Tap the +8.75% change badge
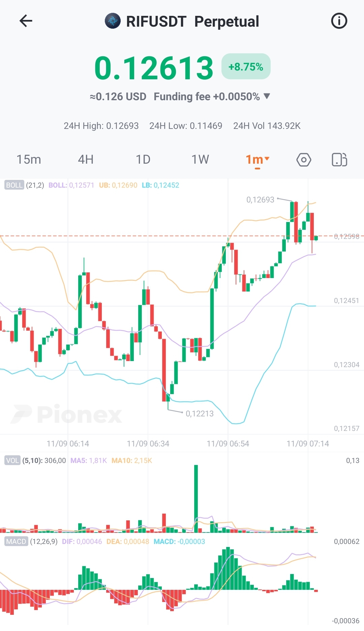This screenshot has height=631, width=364. (246, 66)
